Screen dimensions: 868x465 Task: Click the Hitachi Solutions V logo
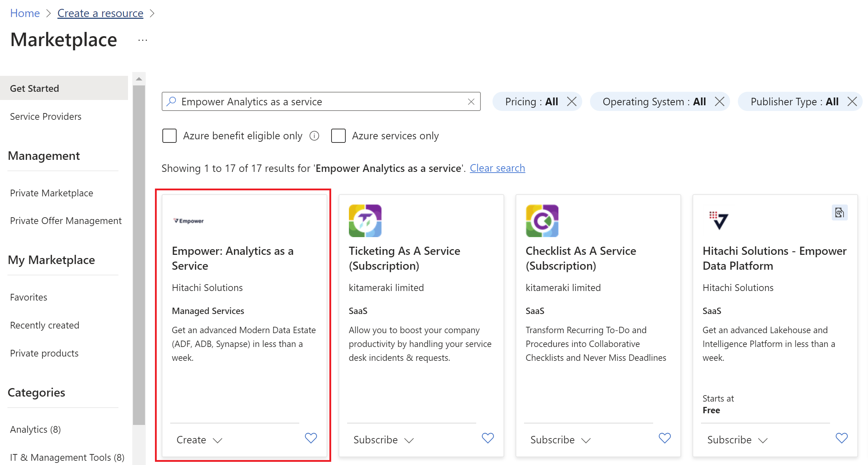719,220
